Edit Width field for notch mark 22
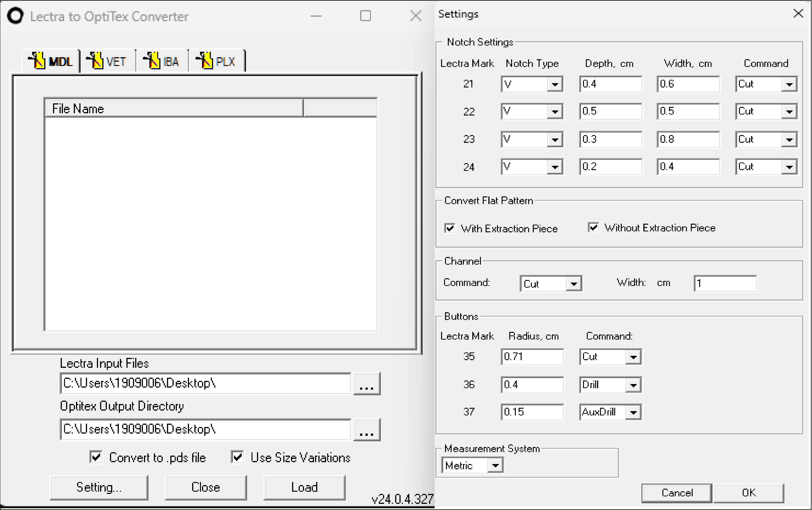The height and width of the screenshot is (510, 812). tap(688, 111)
